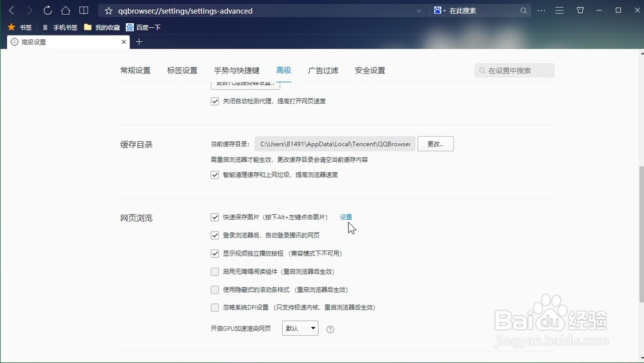Switch to 标签设置 tab
This screenshot has width=644, height=363.
pos(182,70)
